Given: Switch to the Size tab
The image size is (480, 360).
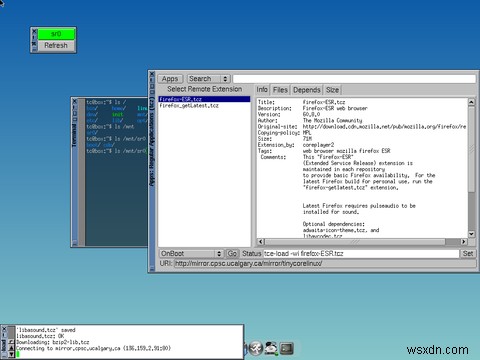Looking at the screenshot, I should [x=332, y=90].
